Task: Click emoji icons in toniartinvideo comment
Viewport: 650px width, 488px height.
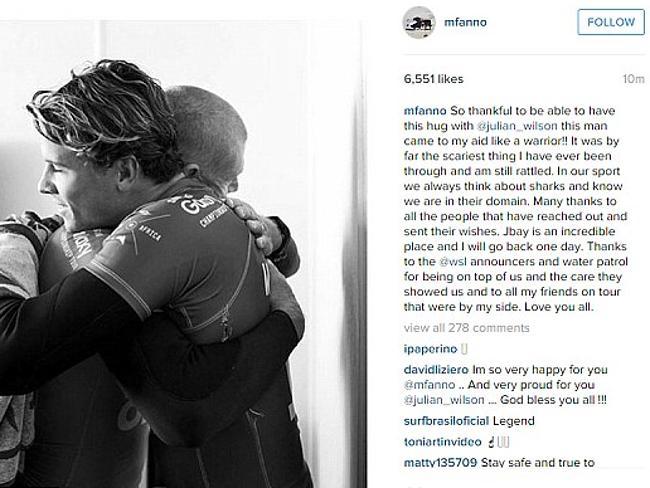Action: tap(499, 442)
